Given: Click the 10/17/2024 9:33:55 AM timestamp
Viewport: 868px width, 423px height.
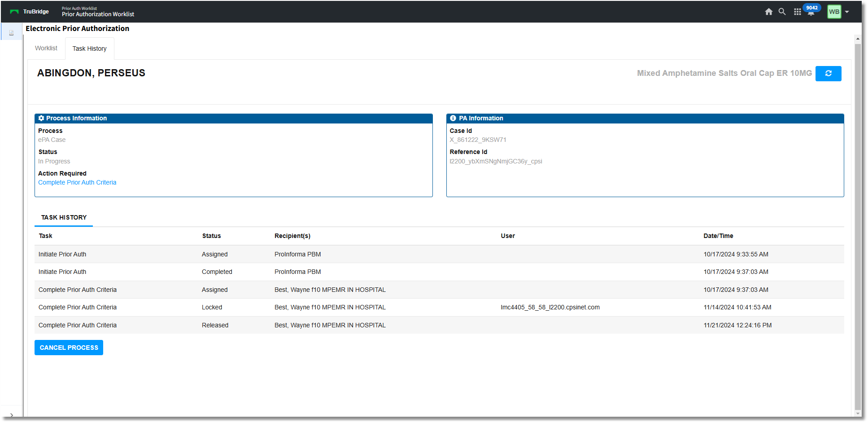Looking at the screenshot, I should point(736,254).
